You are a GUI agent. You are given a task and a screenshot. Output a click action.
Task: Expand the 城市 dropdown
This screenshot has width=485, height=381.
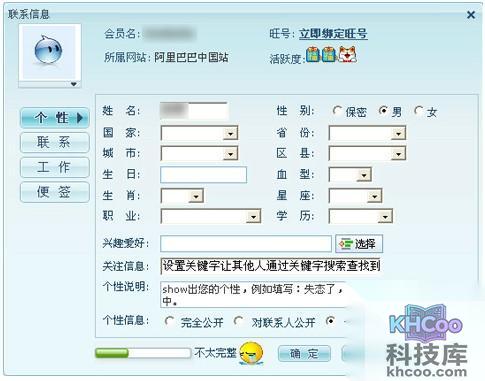[199, 154]
